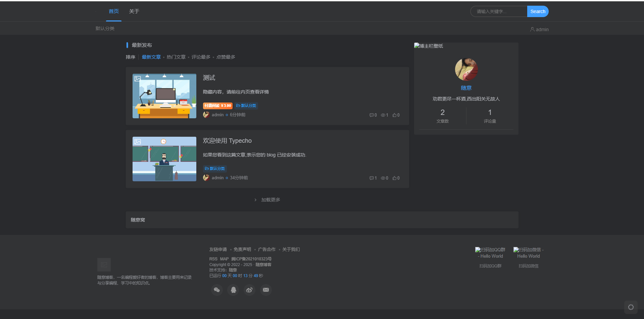This screenshot has height=319, width=644.
Task: Click admin author name on Typecho post
Action: coord(217,178)
